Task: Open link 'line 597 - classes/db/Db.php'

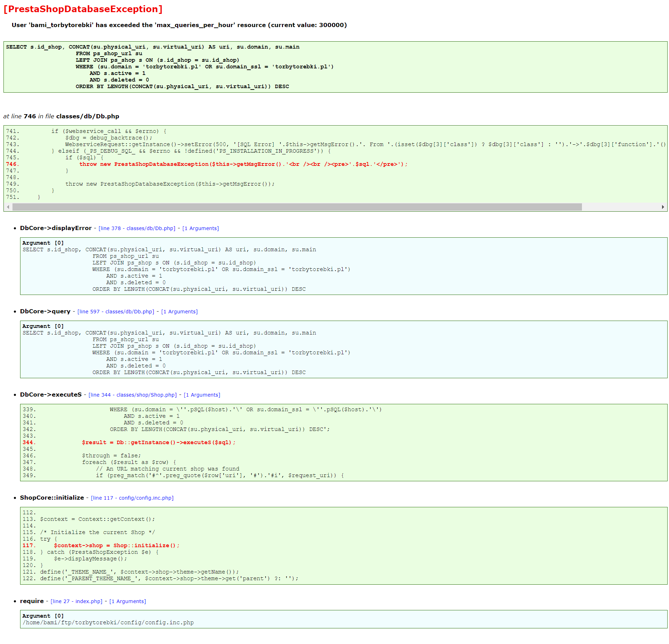Action: tap(116, 312)
